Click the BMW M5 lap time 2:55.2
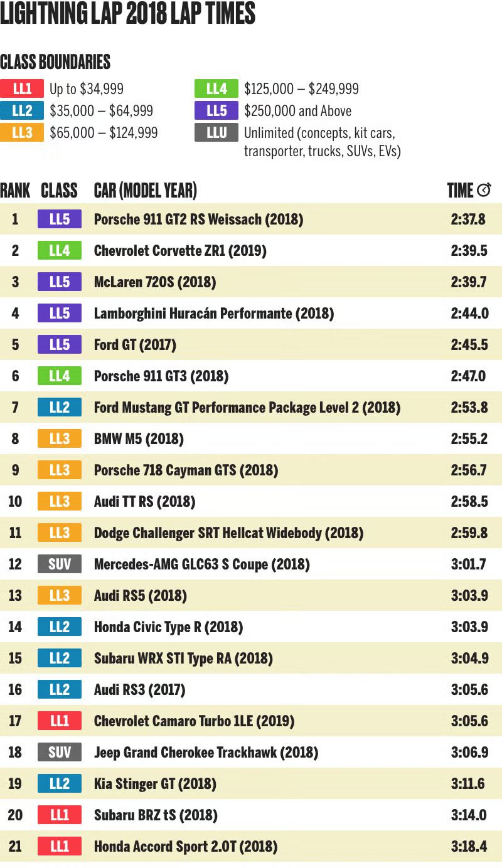The width and height of the screenshot is (502, 868). (x=469, y=438)
